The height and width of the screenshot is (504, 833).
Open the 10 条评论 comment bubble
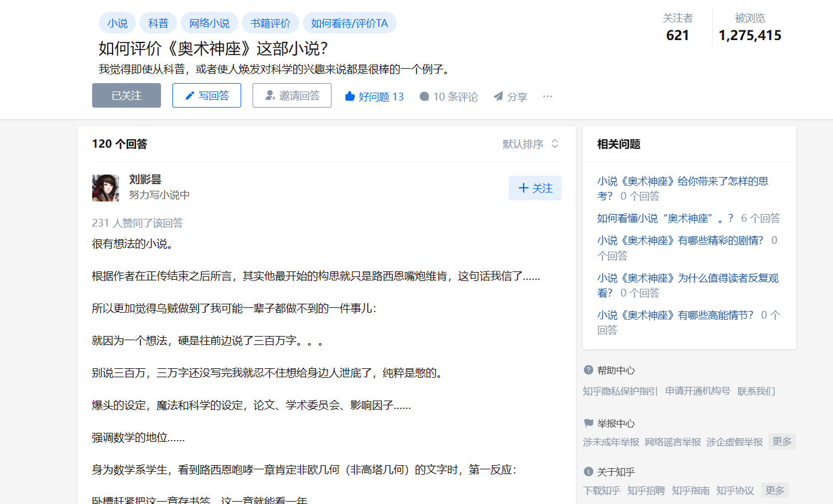point(424,96)
